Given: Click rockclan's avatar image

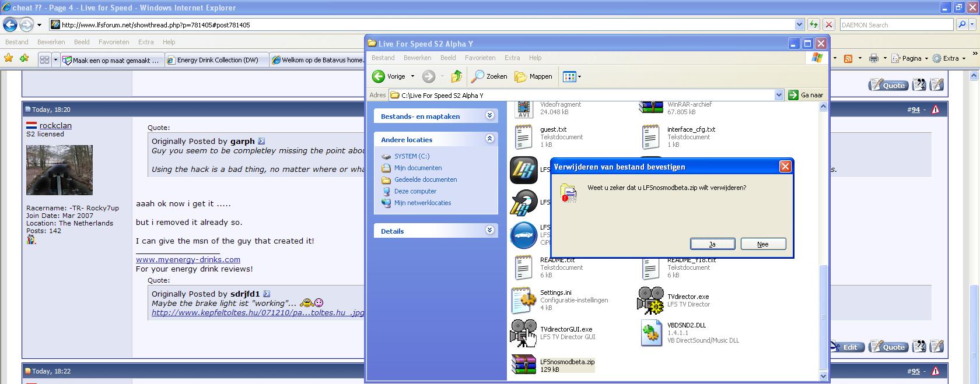Looking at the screenshot, I should [60, 170].
